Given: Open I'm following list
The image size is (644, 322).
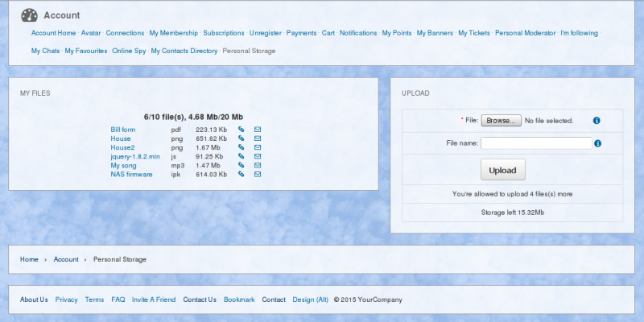Looking at the screenshot, I should (579, 33).
